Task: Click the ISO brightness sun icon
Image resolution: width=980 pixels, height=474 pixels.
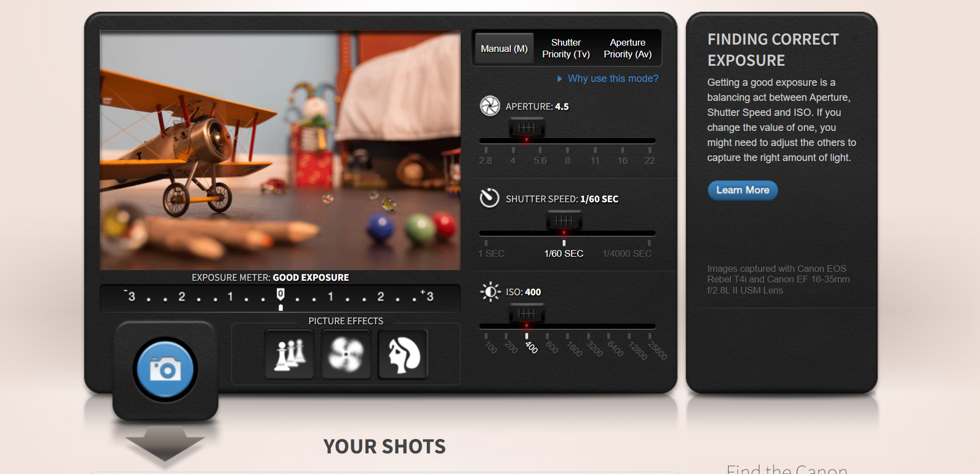Action: [490, 291]
